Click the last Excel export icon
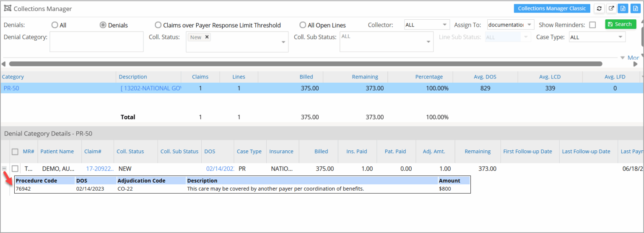The height and width of the screenshot is (233, 644). pos(635,8)
